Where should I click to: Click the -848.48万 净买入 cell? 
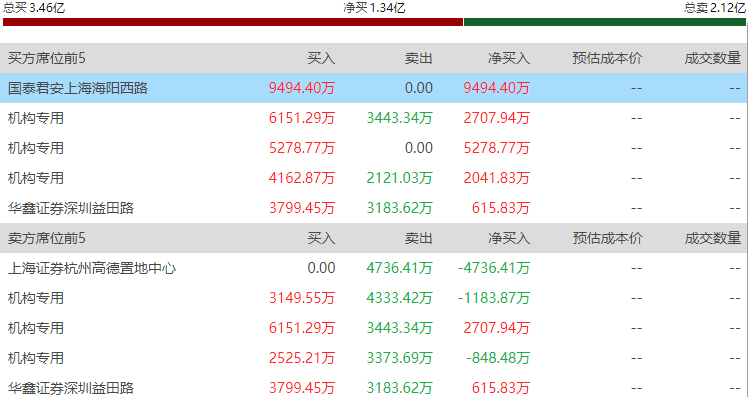point(498,358)
